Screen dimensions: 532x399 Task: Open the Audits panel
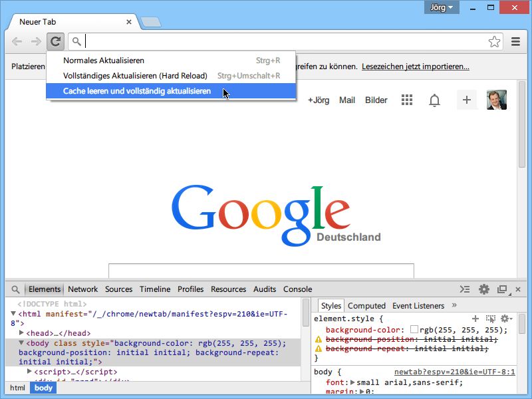pyautogui.click(x=265, y=289)
